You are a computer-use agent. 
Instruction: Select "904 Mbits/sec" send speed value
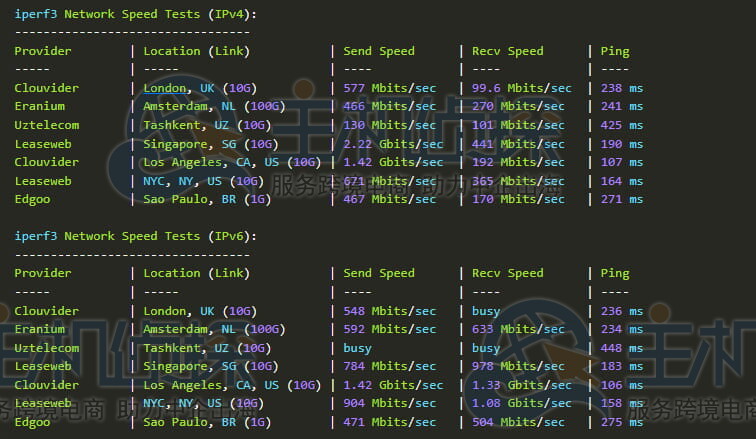tap(390, 403)
